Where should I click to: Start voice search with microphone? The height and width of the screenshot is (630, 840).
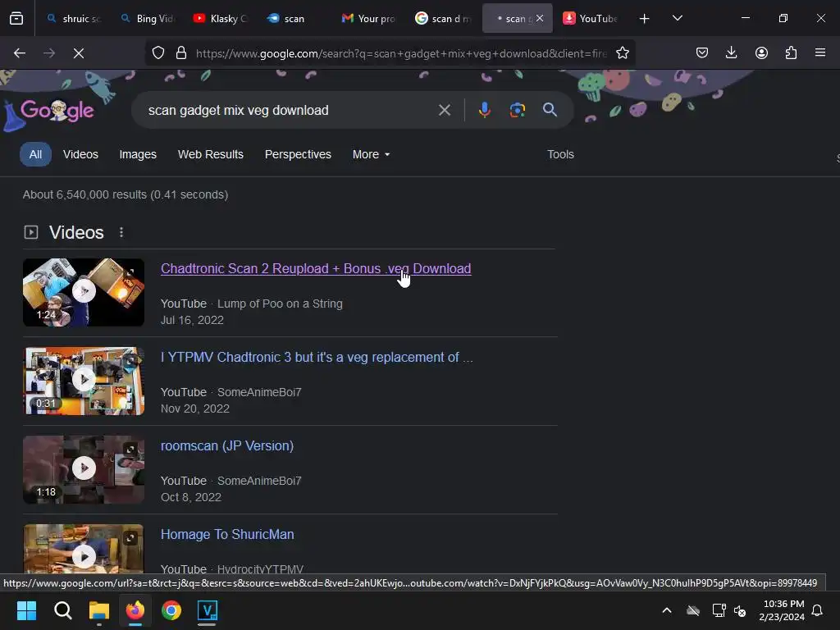(484, 110)
